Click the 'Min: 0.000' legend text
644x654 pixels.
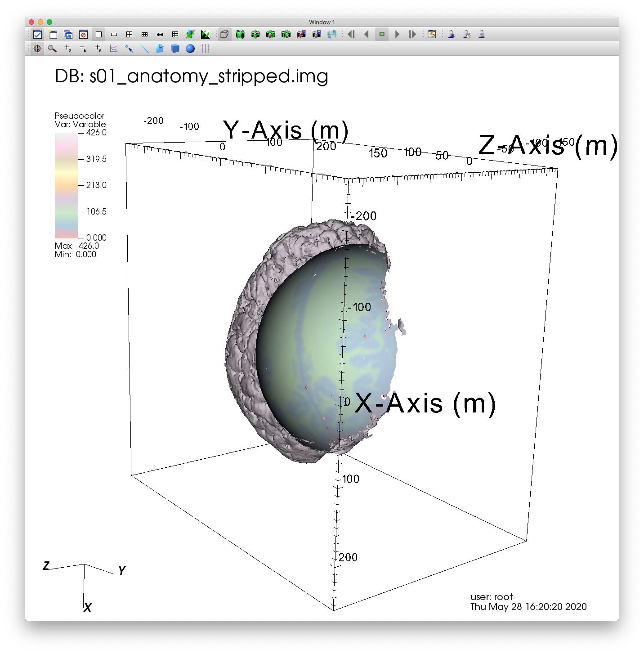coord(76,254)
